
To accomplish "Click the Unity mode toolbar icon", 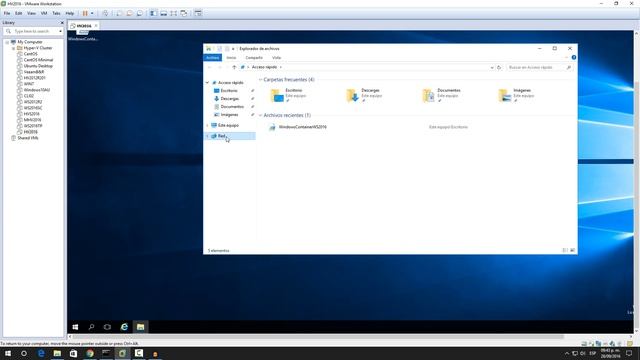I will pyautogui.click(x=184, y=13).
